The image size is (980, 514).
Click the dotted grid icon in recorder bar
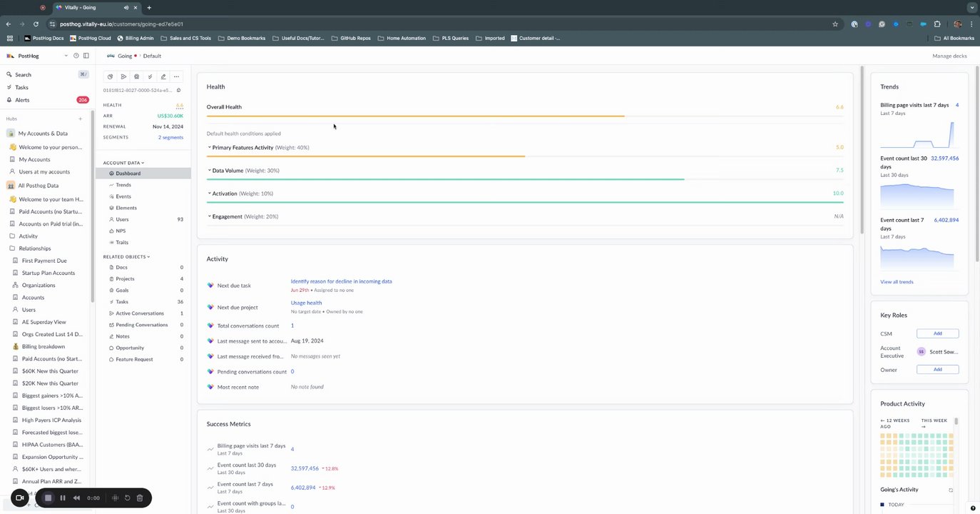pyautogui.click(x=116, y=498)
